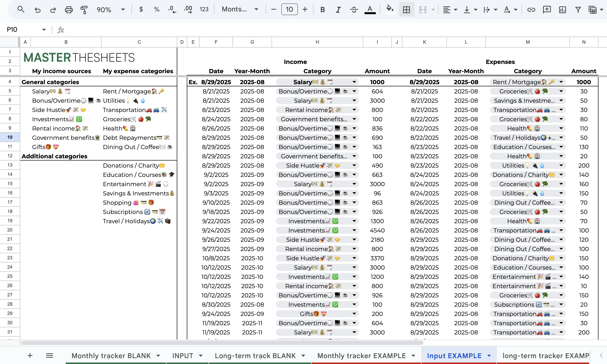Click the add comment icon
The image size is (607, 364).
[x=547, y=10]
